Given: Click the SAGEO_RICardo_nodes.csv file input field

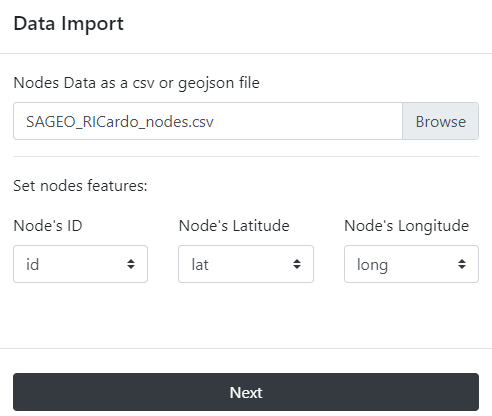Looking at the screenshot, I should pos(208,121).
